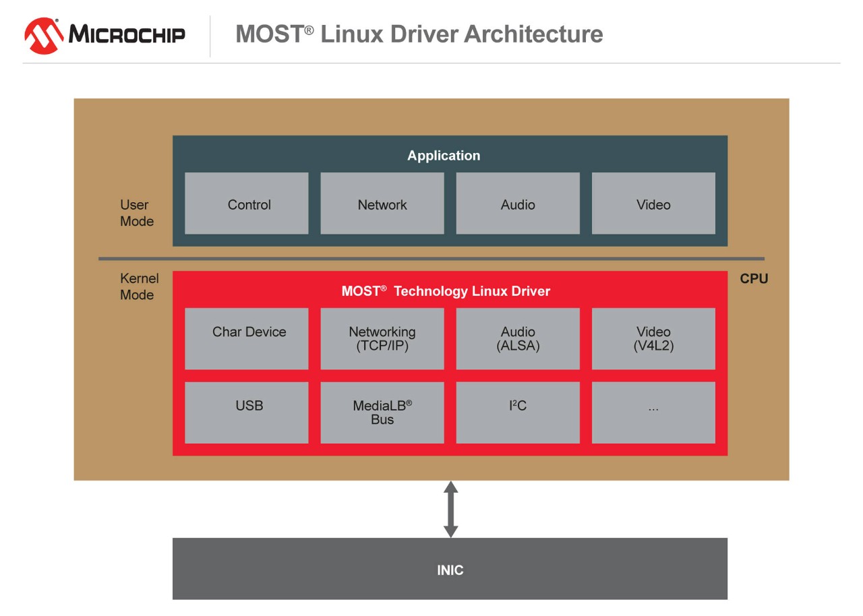Click the INIC block
Viewport: 863px width, 616px height.
tap(450, 569)
